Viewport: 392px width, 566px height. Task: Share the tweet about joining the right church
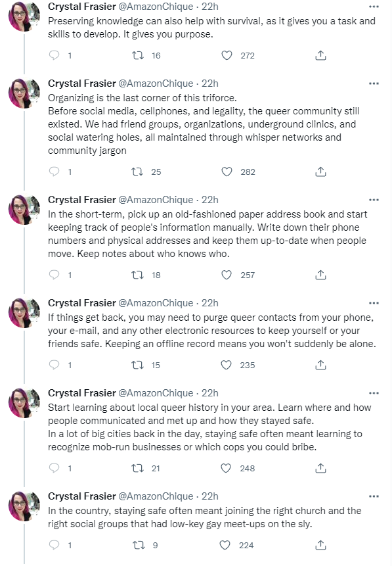(320, 545)
